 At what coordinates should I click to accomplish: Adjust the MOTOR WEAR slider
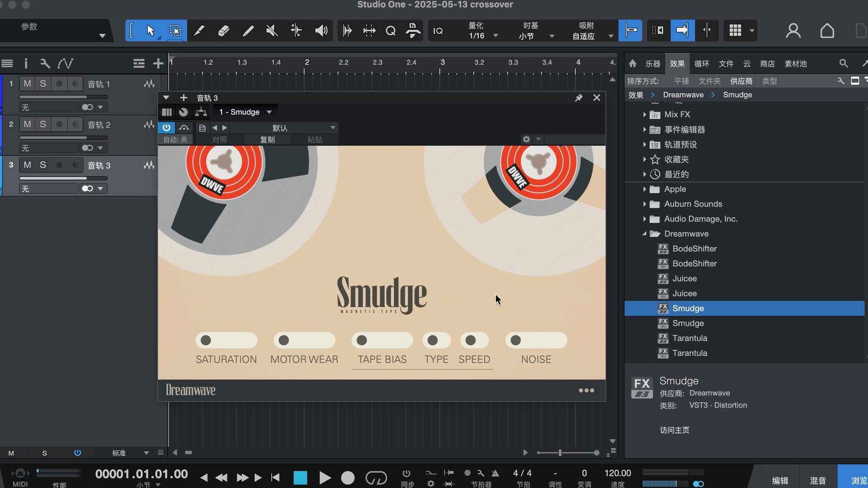tap(304, 340)
